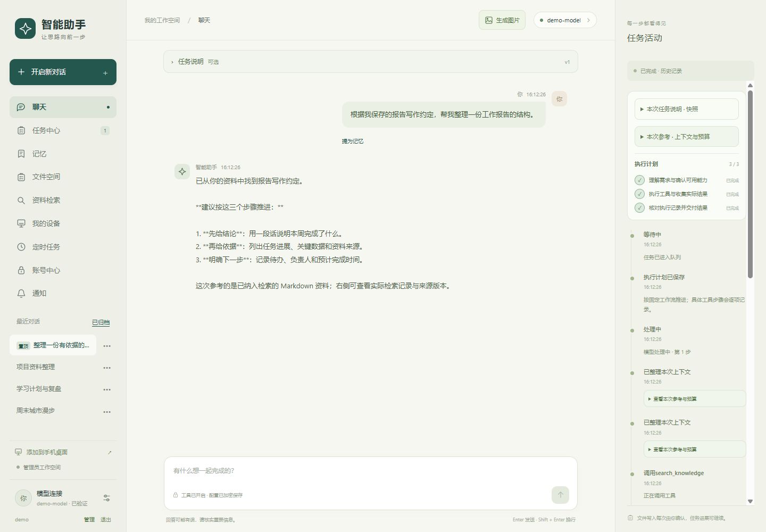Open 任务中心 in the sidebar
The width and height of the screenshot is (766, 532).
point(63,130)
